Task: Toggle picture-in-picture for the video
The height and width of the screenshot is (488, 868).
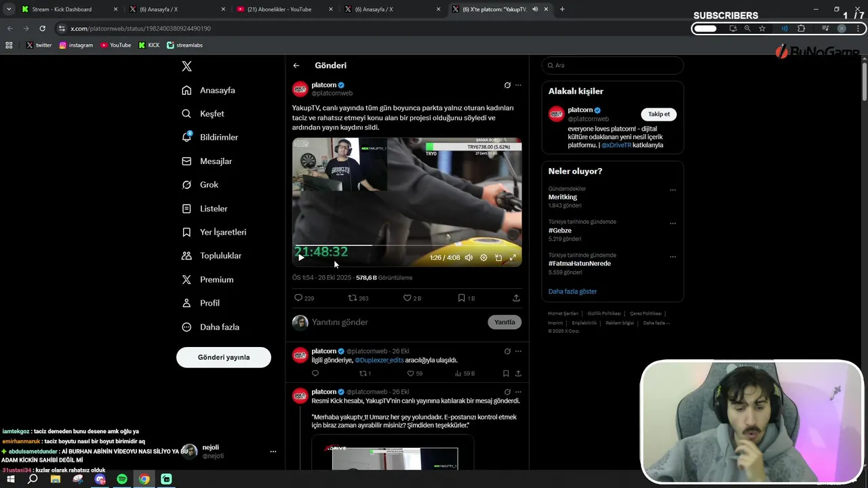Action: pyautogui.click(x=498, y=258)
